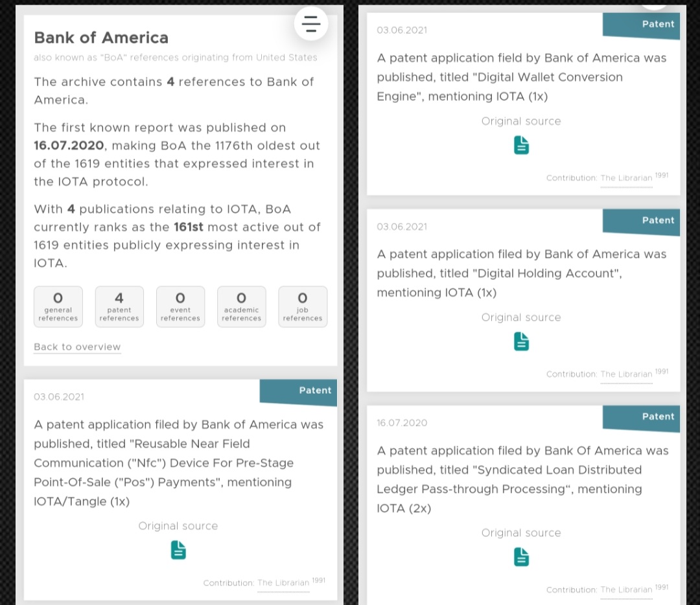Click bold 16.07.2020 in summary paragraph
700x605 pixels.
click(x=69, y=146)
